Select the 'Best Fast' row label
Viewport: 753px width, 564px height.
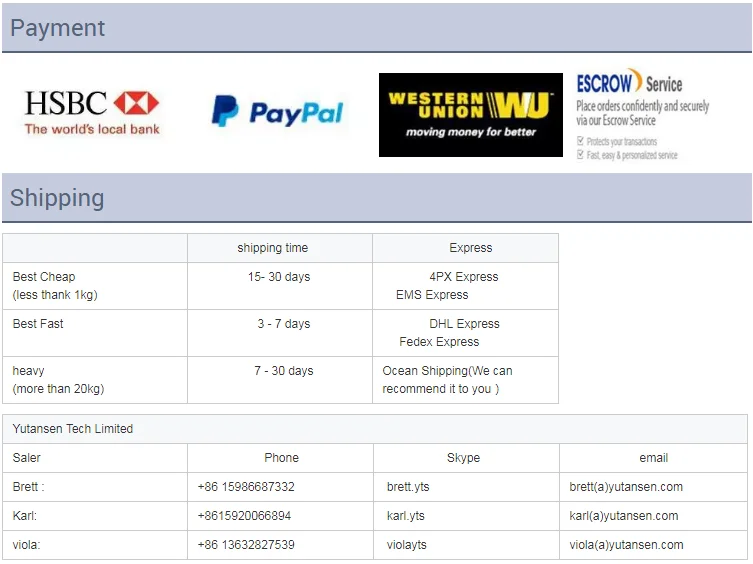point(38,324)
